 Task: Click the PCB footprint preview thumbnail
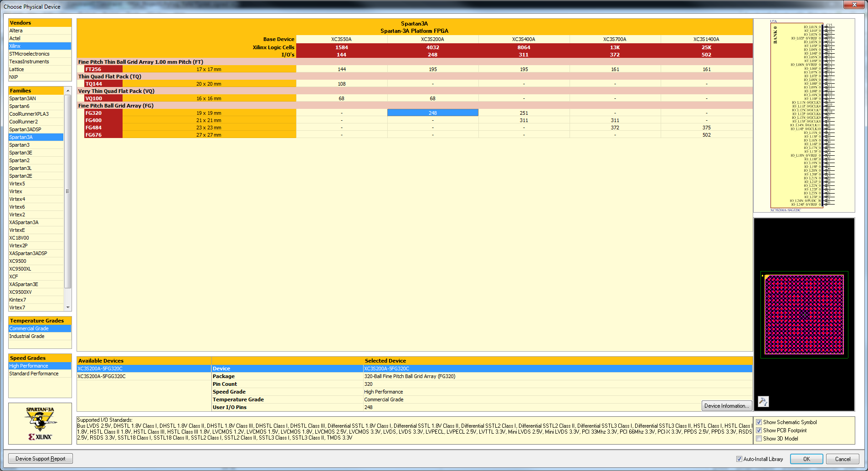pos(804,314)
